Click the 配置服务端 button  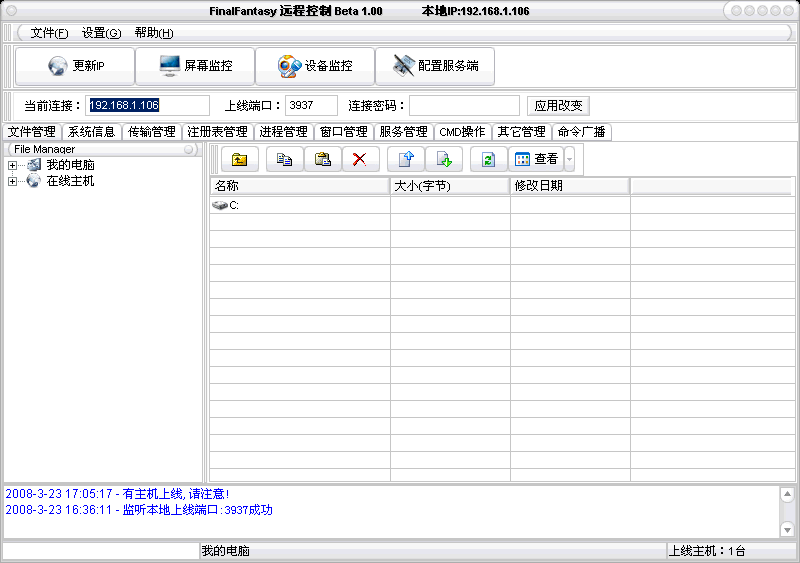pos(435,66)
